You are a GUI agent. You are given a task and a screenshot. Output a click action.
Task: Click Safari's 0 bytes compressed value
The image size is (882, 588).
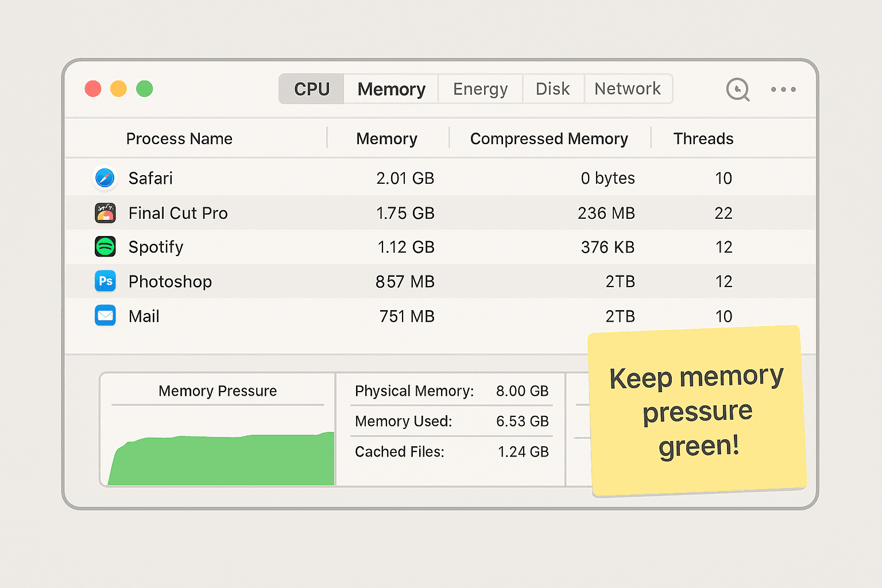click(x=608, y=179)
